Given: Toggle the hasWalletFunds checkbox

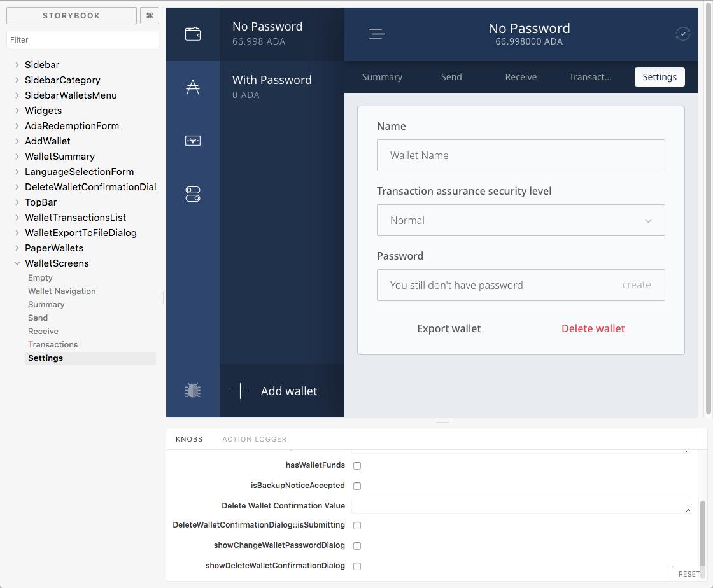Looking at the screenshot, I should click(357, 466).
